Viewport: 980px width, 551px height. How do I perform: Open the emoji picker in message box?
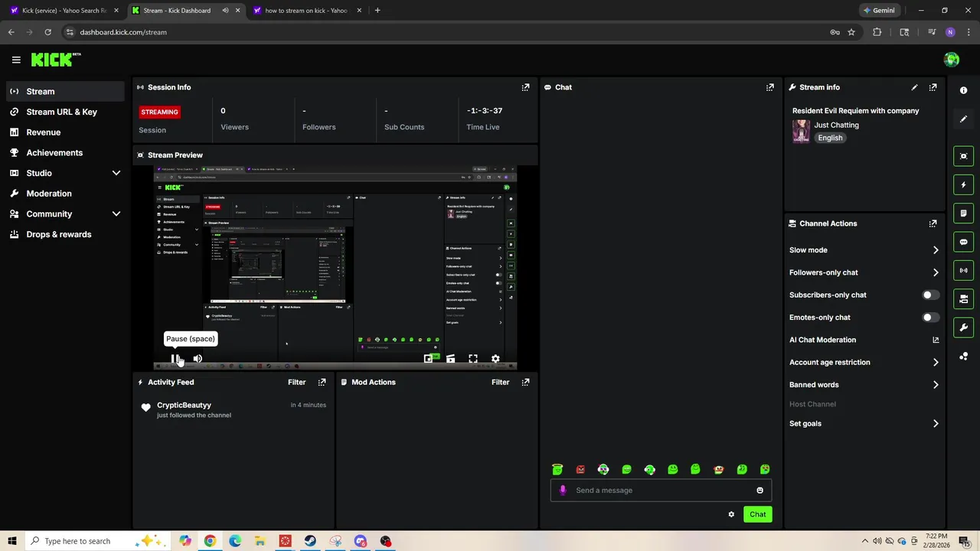(x=759, y=491)
